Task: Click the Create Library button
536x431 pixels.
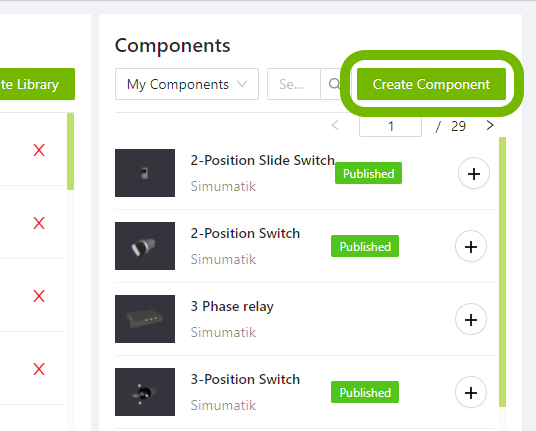Action: [37, 84]
